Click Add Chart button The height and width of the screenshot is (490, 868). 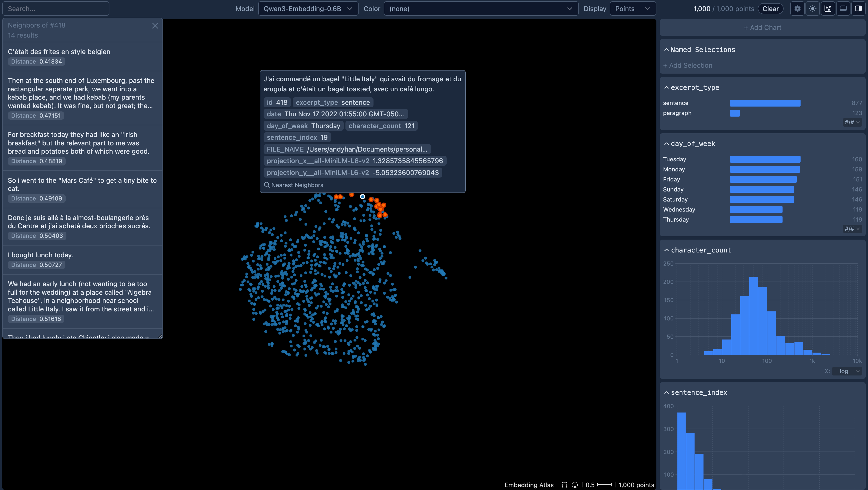pos(762,28)
